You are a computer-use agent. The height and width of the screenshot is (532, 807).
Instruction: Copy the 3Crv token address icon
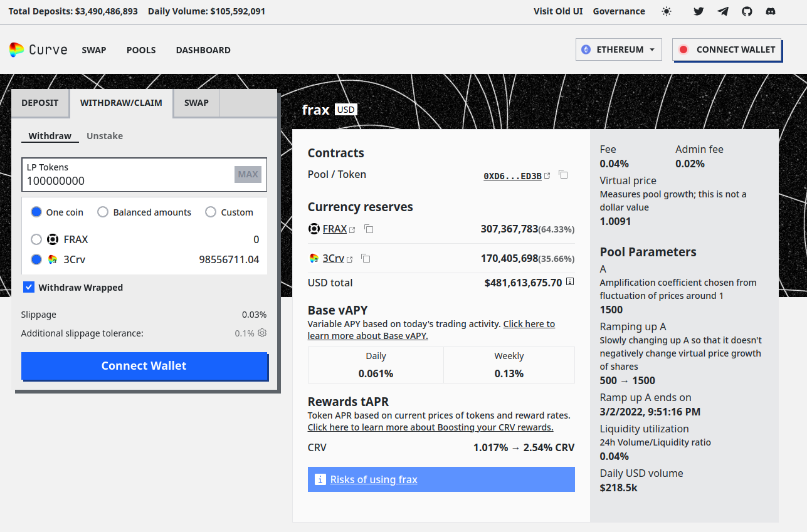click(x=366, y=259)
